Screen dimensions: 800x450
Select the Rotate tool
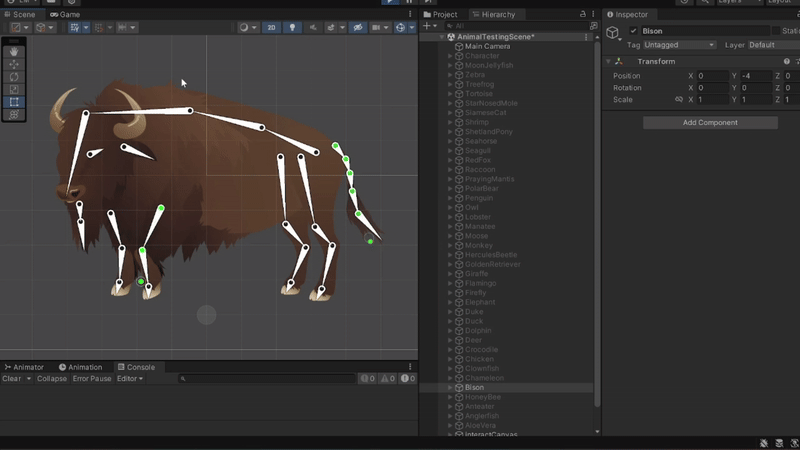[x=14, y=77]
